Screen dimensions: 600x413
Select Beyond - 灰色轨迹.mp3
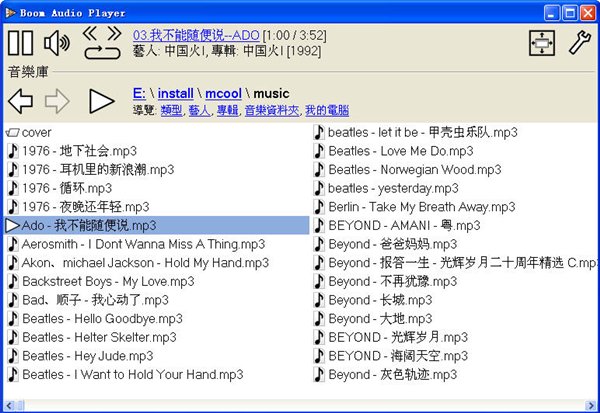[x=386, y=375]
